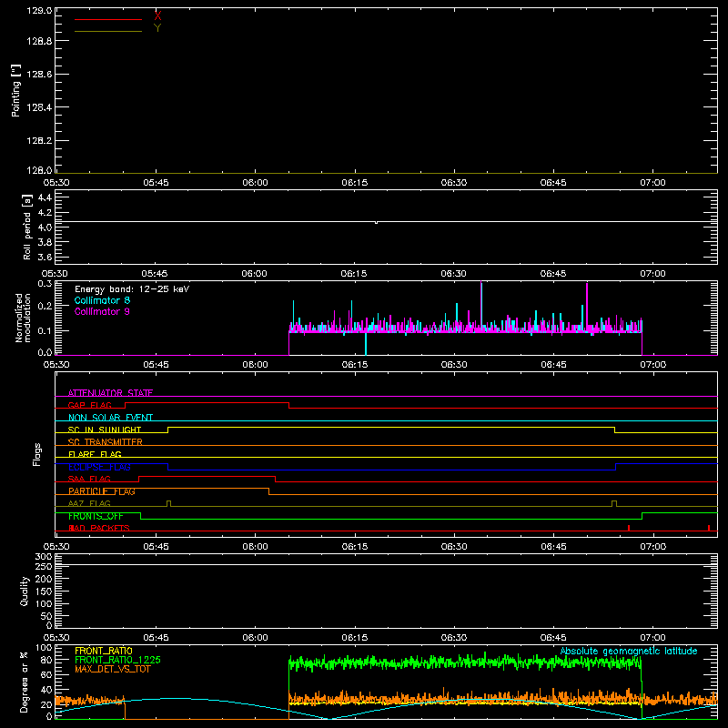Image resolution: width=728 pixels, height=728 pixels.
Task: Click 'Energy band: 12-25 keV' annotation
Action: point(132,289)
